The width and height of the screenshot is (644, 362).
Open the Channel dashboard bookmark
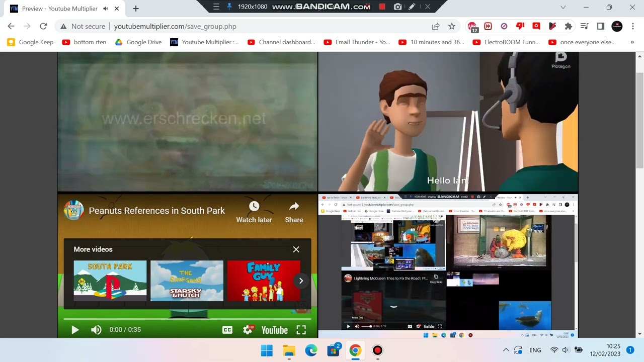point(282,42)
